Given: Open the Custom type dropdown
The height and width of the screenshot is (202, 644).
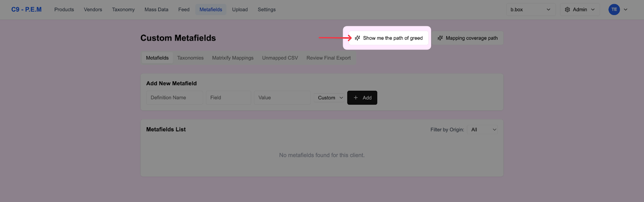Looking at the screenshot, I should point(330,98).
